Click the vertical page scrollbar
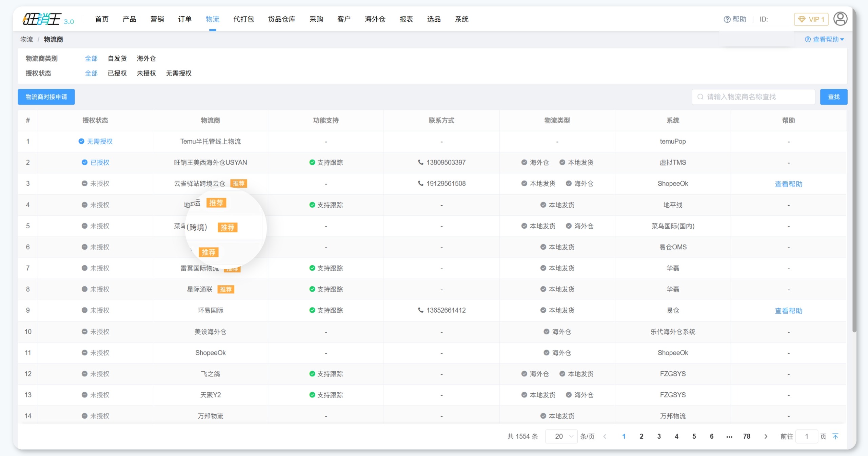 point(854,169)
